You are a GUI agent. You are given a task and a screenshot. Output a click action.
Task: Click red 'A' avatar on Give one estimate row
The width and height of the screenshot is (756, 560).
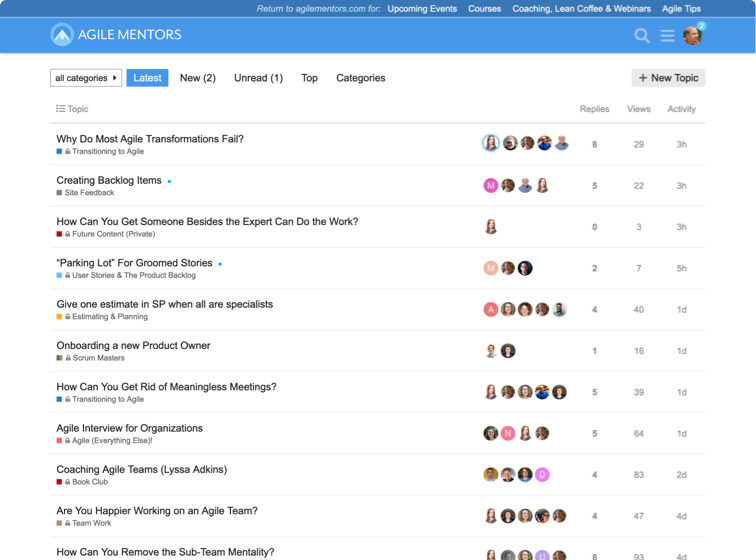491,309
